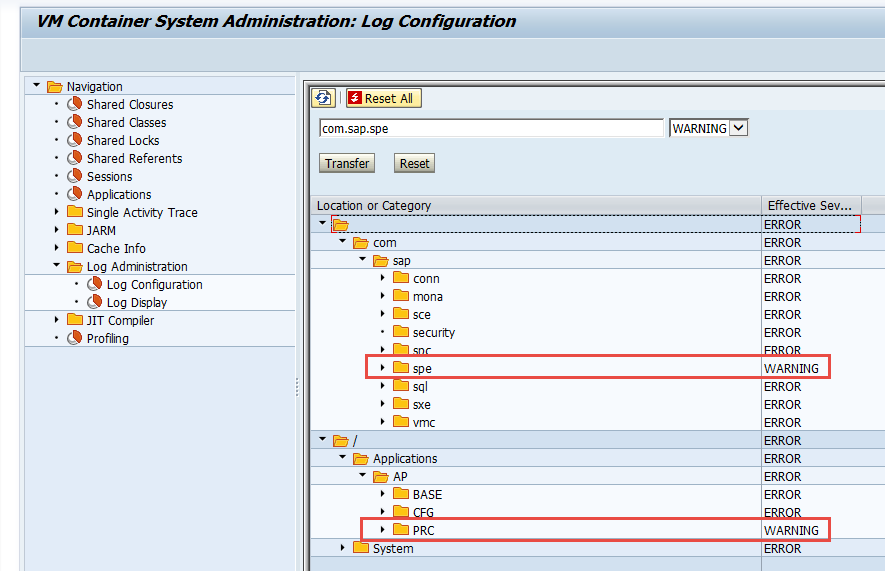The image size is (885, 571).
Task: Click the Effective Sev... column header
Action: [810, 205]
